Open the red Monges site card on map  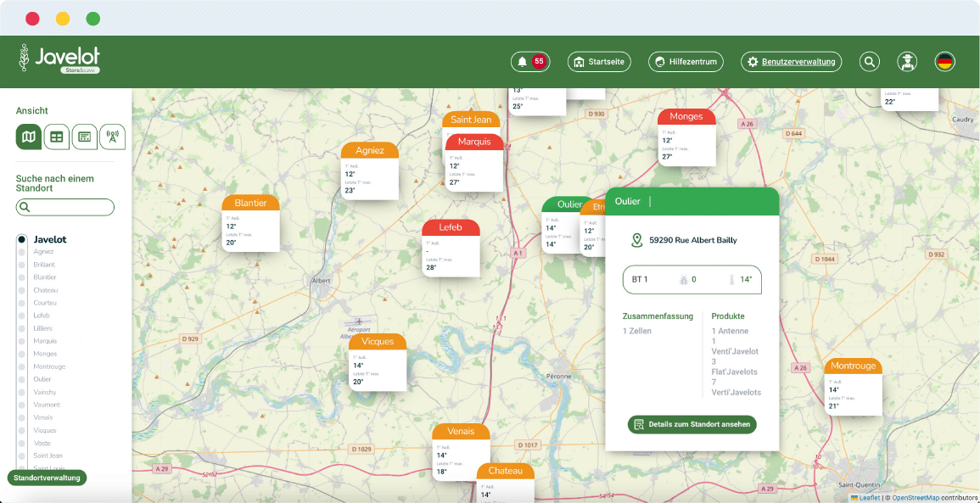686,137
